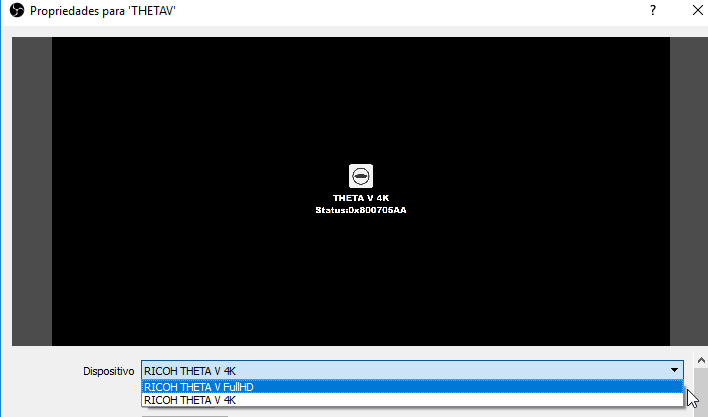708x417 pixels.
Task: Click the scroll up arrow of properties panel
Action: [701, 360]
